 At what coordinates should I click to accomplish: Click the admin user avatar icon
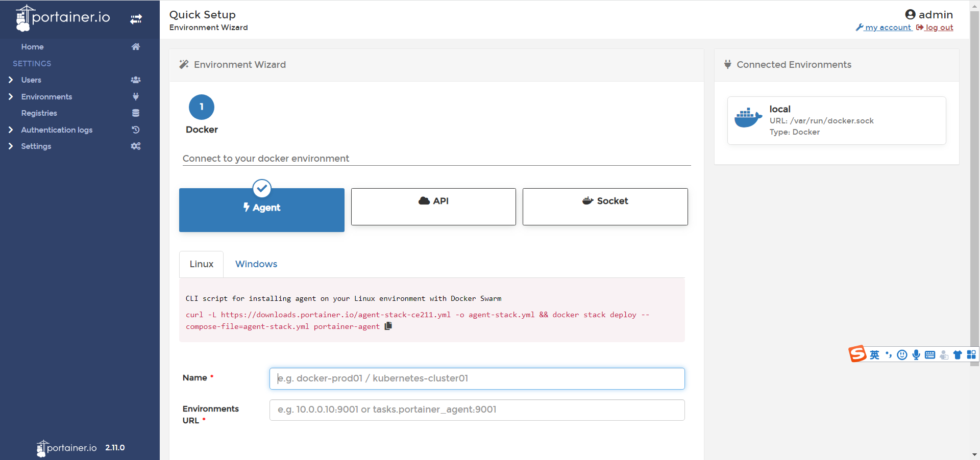pyautogui.click(x=910, y=14)
